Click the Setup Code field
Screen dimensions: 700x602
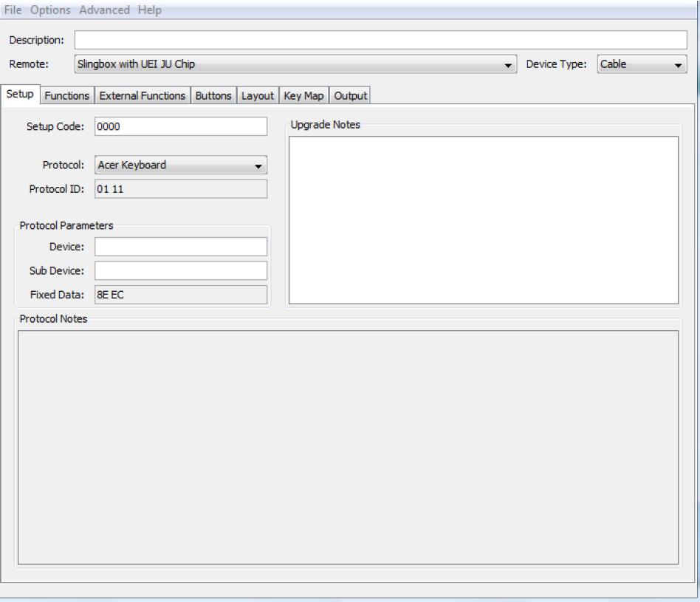pos(181,126)
